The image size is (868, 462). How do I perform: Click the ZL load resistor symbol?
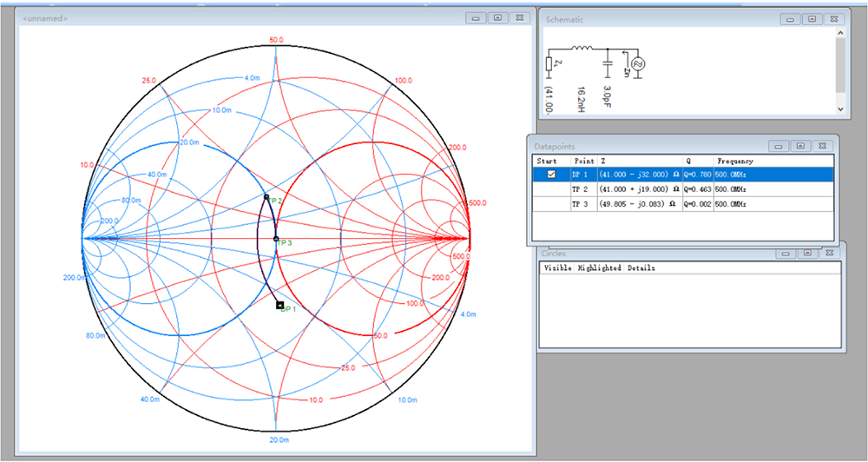coord(549,64)
